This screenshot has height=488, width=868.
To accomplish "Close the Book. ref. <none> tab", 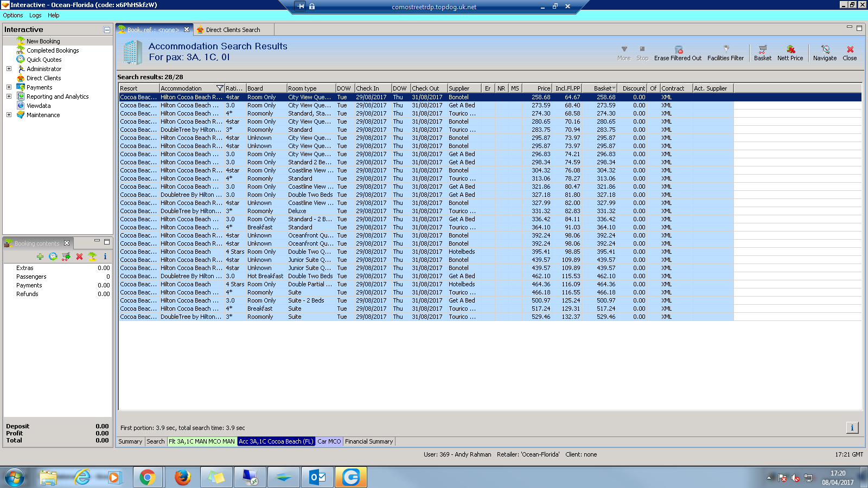I will (x=187, y=30).
